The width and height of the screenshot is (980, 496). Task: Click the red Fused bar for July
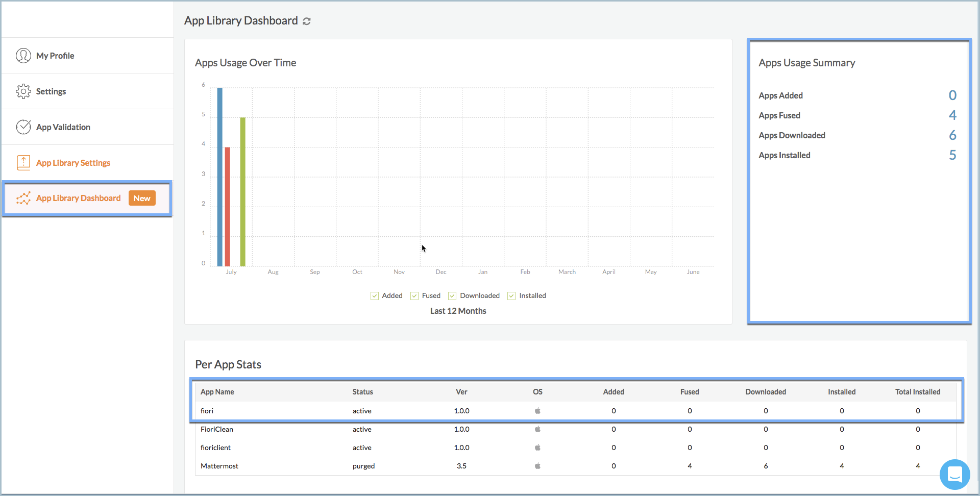click(228, 207)
